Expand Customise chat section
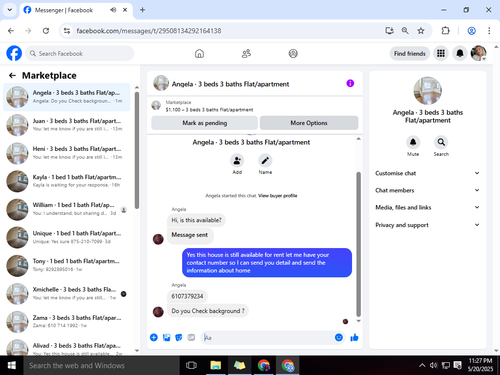The height and width of the screenshot is (375, 500). click(427, 173)
